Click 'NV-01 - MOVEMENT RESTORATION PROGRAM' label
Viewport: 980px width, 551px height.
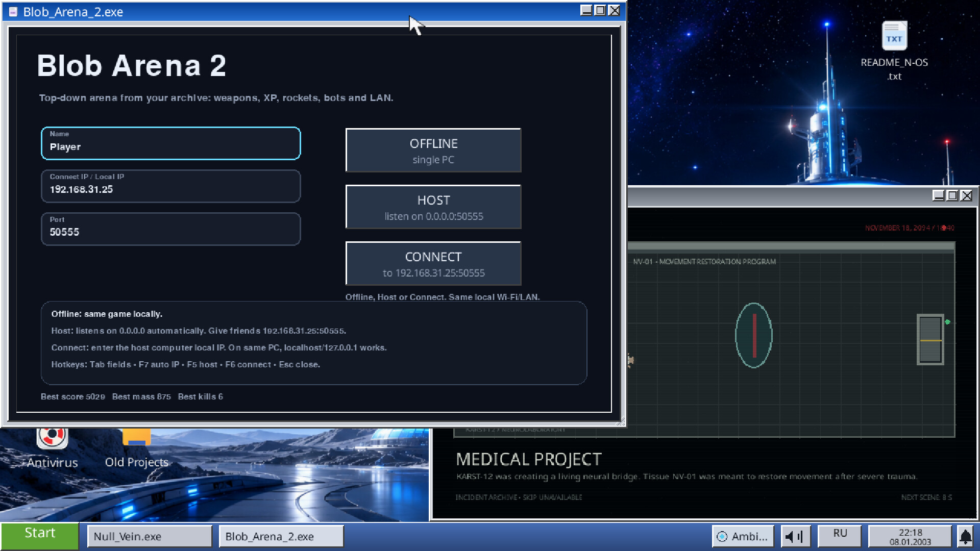[x=704, y=262]
